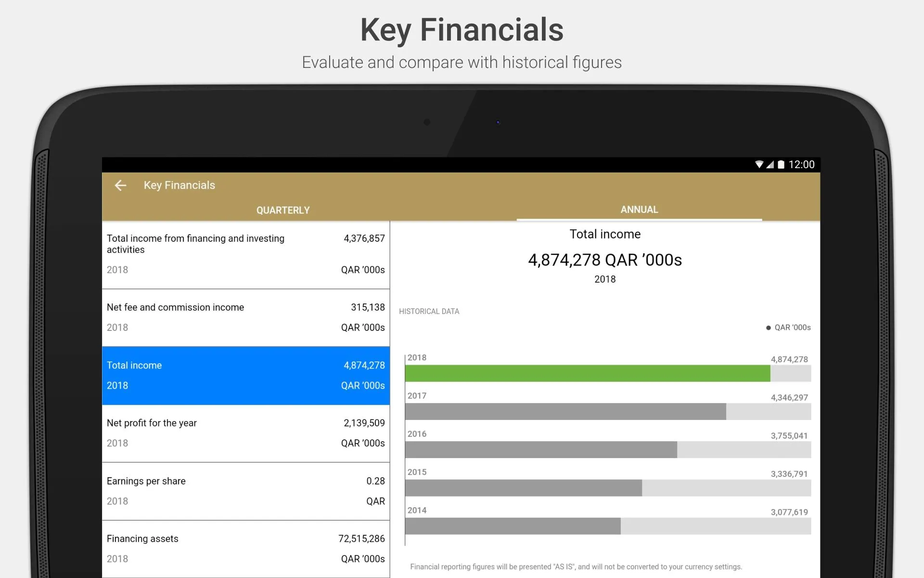Tap the 2015 historical bar
The image size is (924, 578).
(524, 488)
